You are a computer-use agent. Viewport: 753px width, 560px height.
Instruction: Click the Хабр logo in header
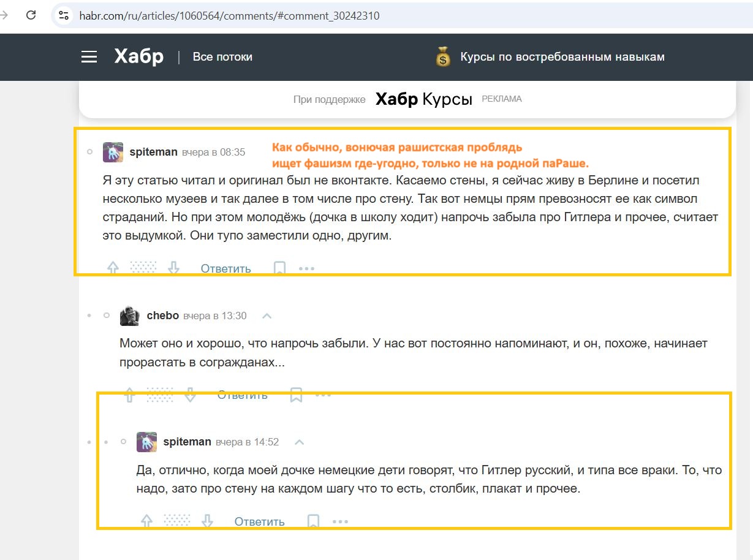pyautogui.click(x=138, y=56)
